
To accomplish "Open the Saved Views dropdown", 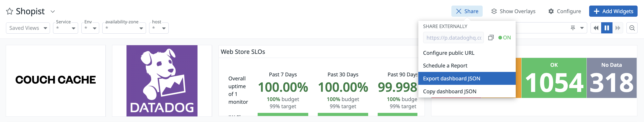I will 28,28.
